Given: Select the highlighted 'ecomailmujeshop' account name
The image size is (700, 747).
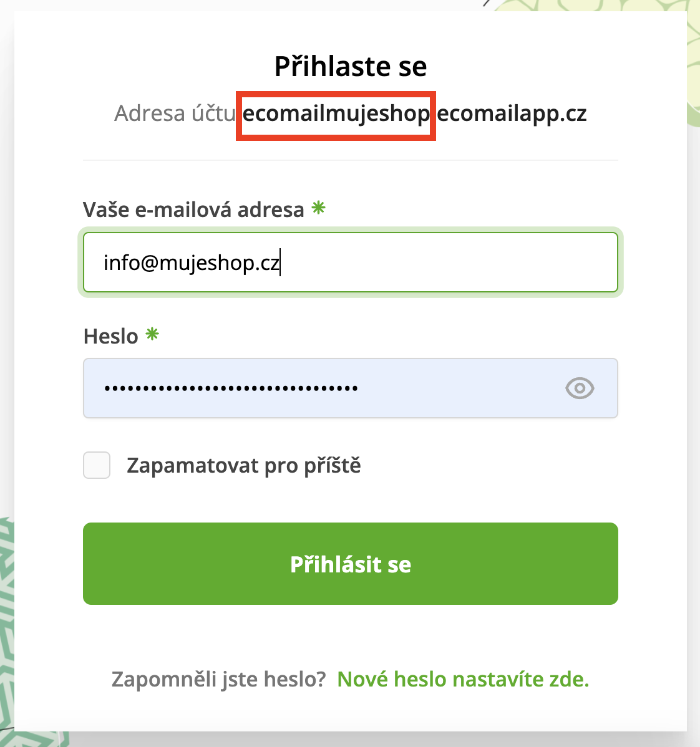Looking at the screenshot, I should pyautogui.click(x=336, y=114).
